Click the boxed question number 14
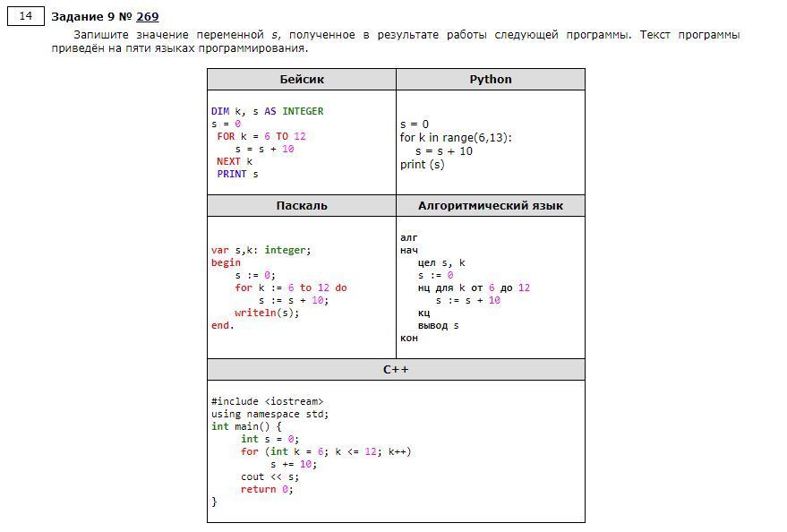787x532 pixels. pyautogui.click(x=26, y=16)
